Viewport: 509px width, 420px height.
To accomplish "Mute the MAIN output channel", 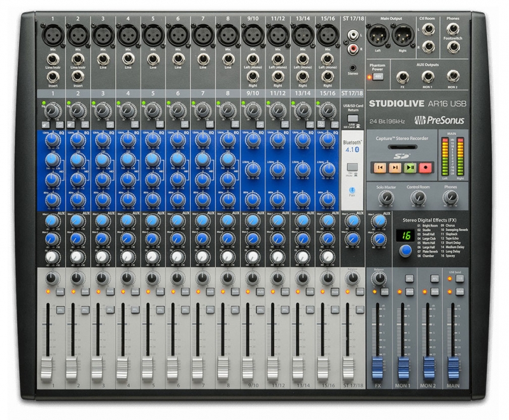I will click(459, 291).
